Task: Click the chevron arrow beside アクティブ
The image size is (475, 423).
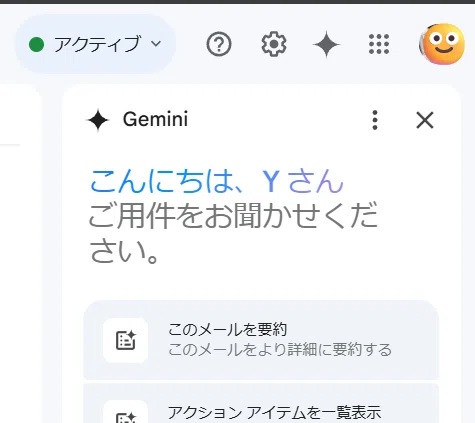Action: pyautogui.click(x=156, y=43)
